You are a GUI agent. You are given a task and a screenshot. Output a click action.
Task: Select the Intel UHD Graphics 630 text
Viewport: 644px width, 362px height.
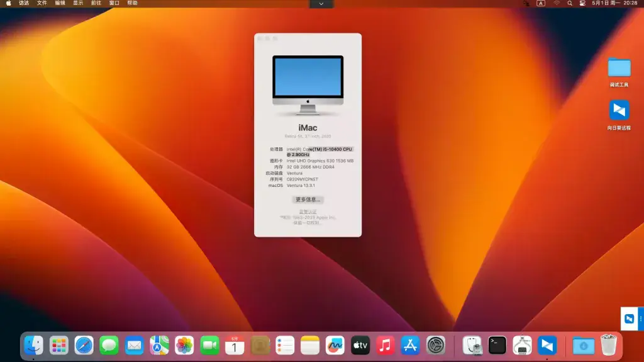310,161
